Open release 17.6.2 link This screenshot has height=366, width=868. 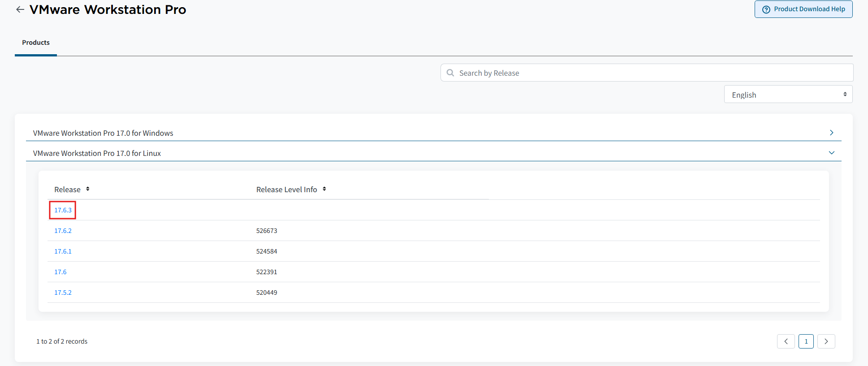(63, 231)
